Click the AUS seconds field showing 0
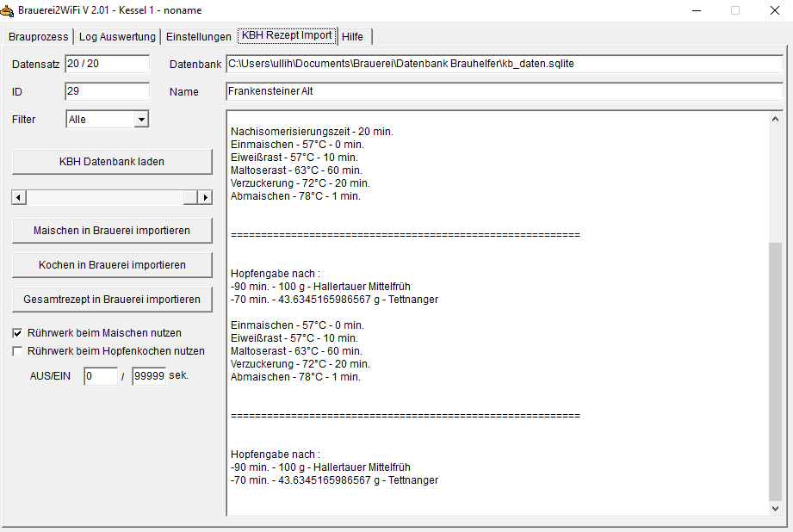The width and height of the screenshot is (793, 532). coord(100,376)
